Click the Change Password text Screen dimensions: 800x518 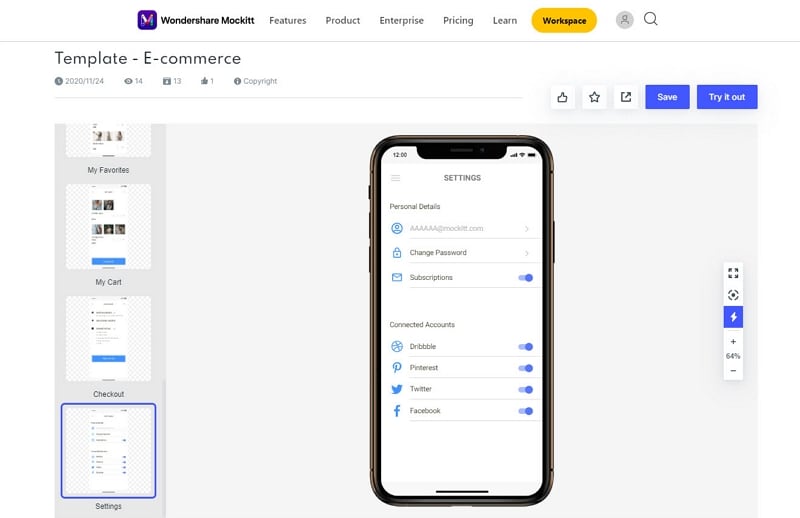coord(438,253)
